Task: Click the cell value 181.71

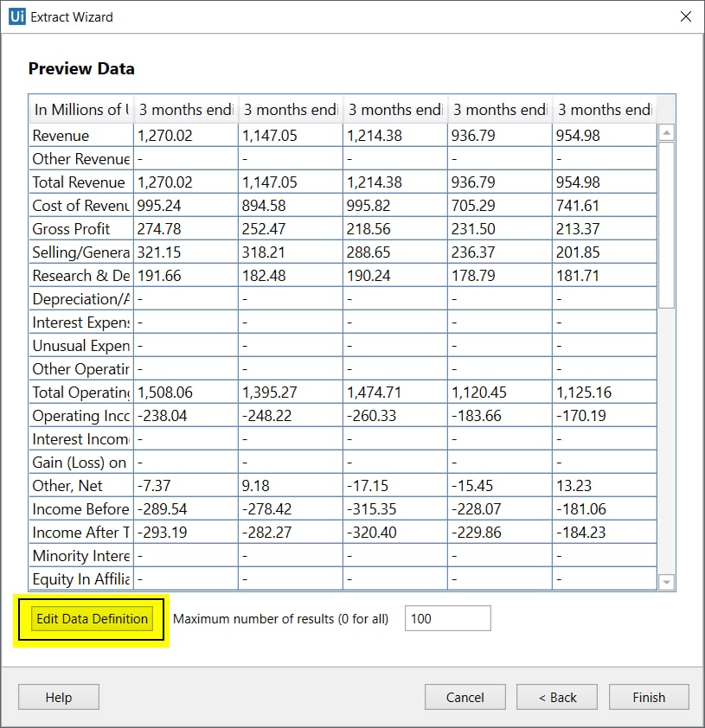Action: tap(605, 275)
